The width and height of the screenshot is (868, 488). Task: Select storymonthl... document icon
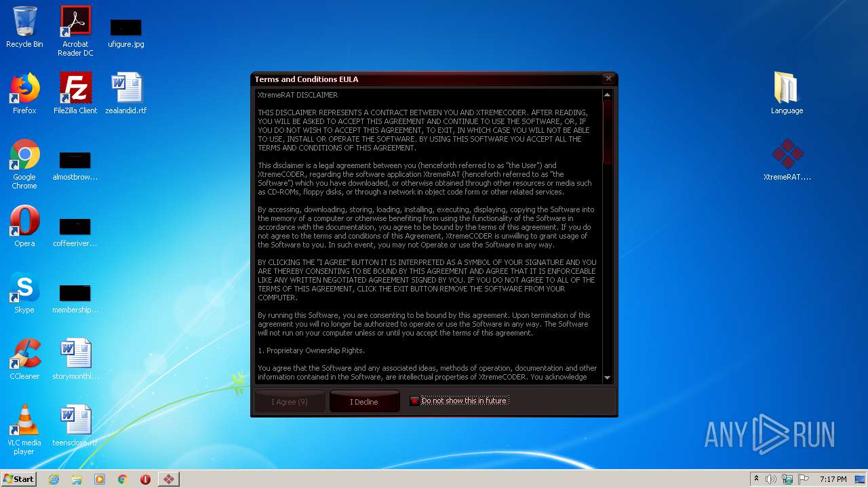pyautogui.click(x=75, y=359)
